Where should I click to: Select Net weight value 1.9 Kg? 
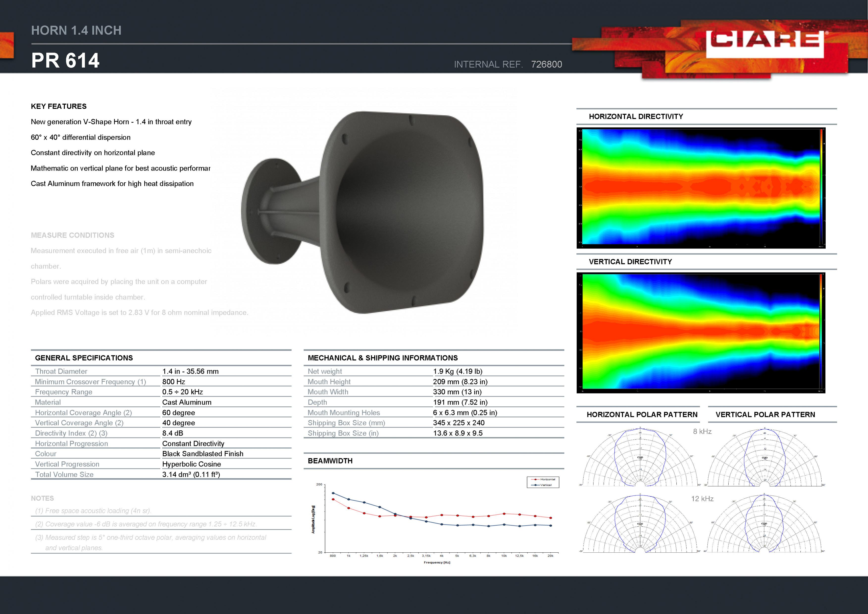(x=458, y=371)
